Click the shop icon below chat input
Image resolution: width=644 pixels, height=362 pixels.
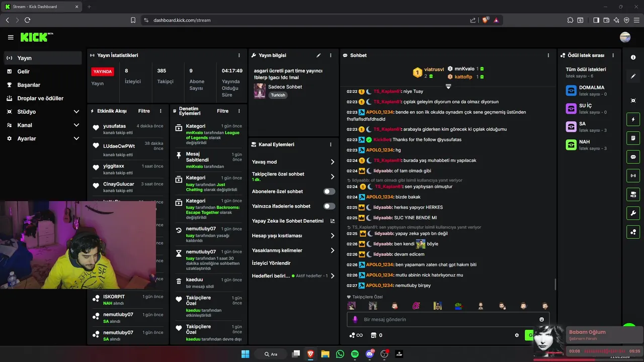point(373,335)
